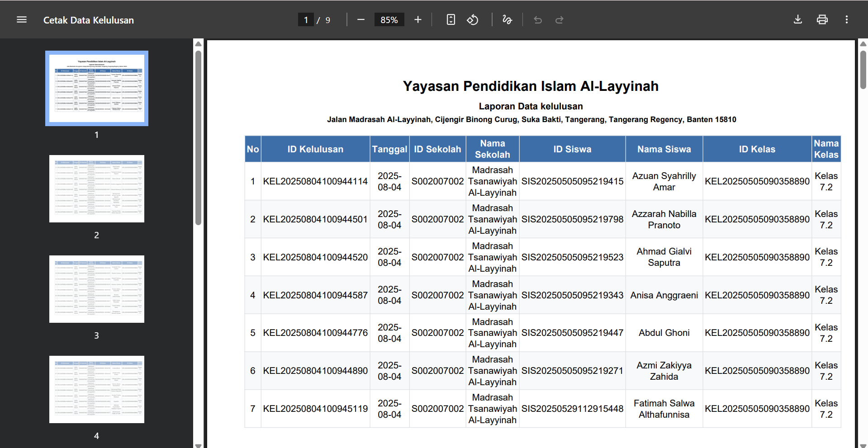This screenshot has height=448, width=868.
Task: Download the PDF file
Action: pos(798,20)
